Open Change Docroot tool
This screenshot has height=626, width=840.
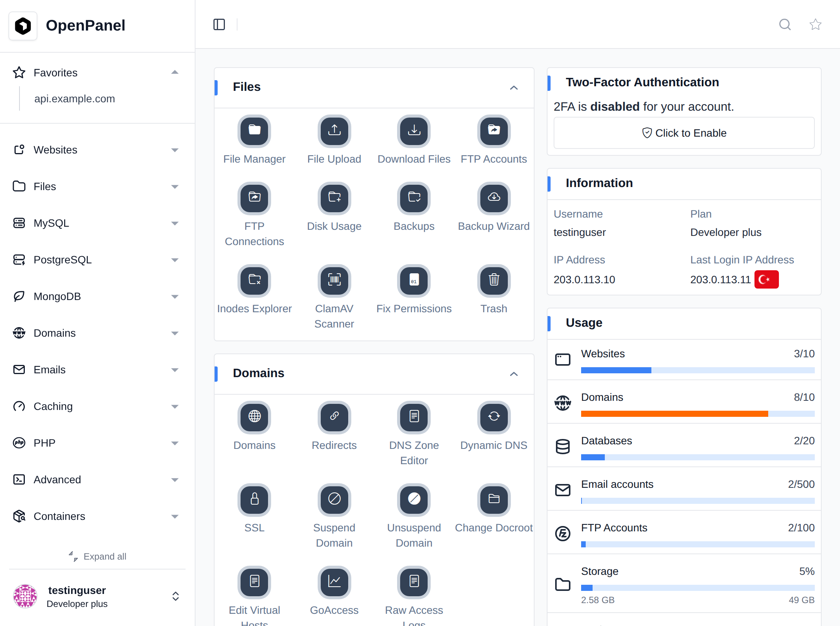click(494, 500)
